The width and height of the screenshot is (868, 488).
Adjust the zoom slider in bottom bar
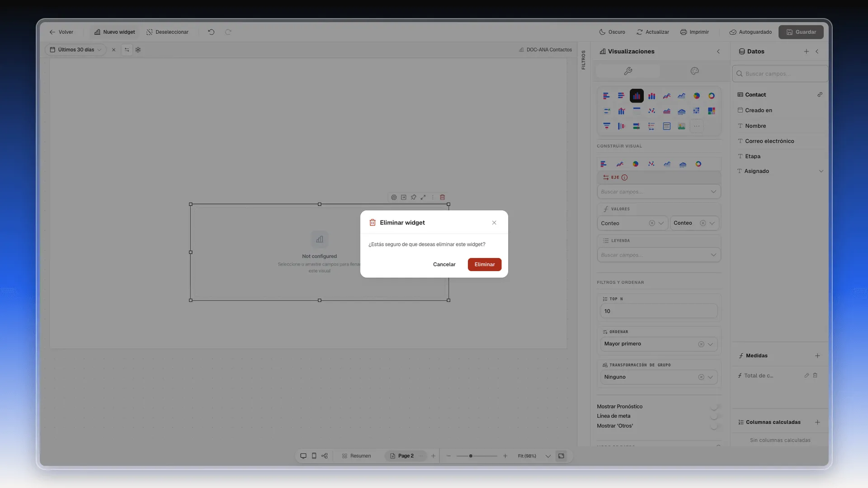coord(471,456)
